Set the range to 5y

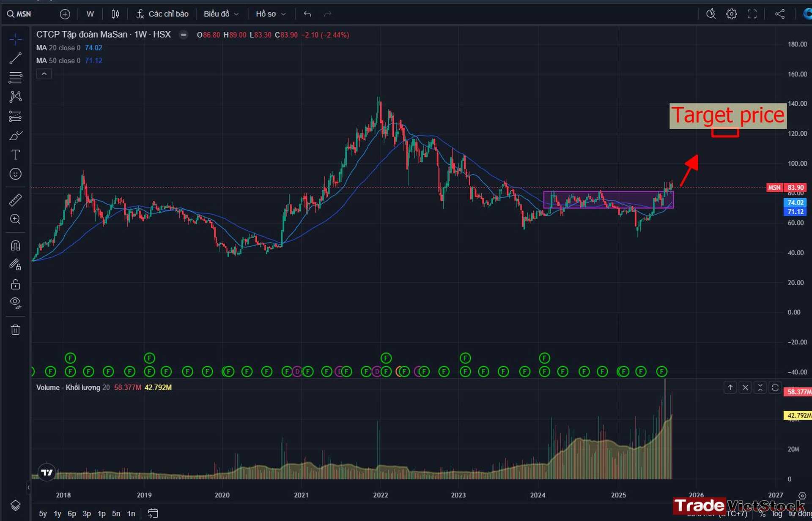[43, 514]
